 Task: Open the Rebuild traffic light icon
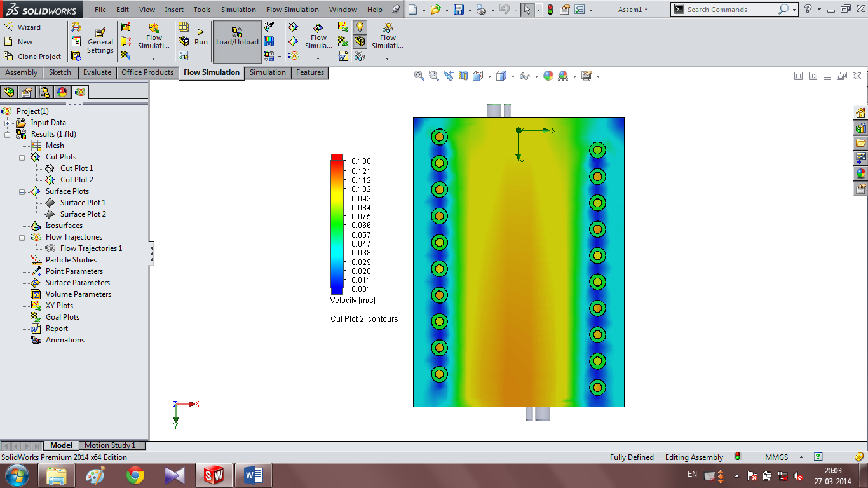550,10
